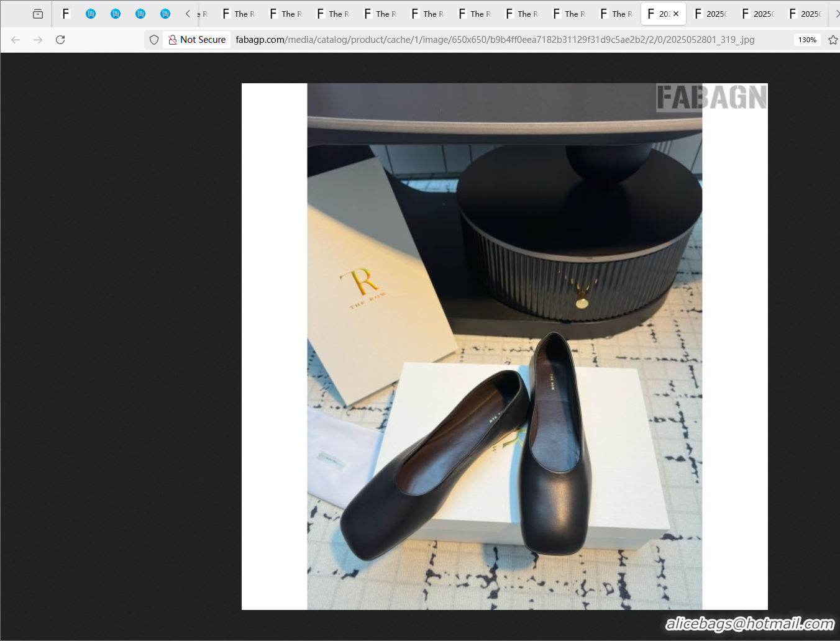Bookmark this page with the star icon
This screenshot has height=641, width=840.
[x=833, y=40]
